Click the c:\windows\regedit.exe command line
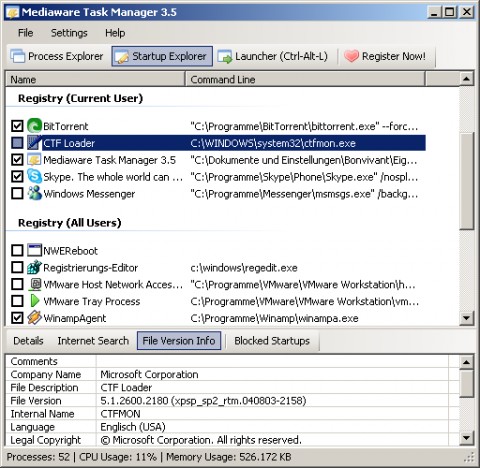The height and width of the screenshot is (468, 480). tap(244, 268)
